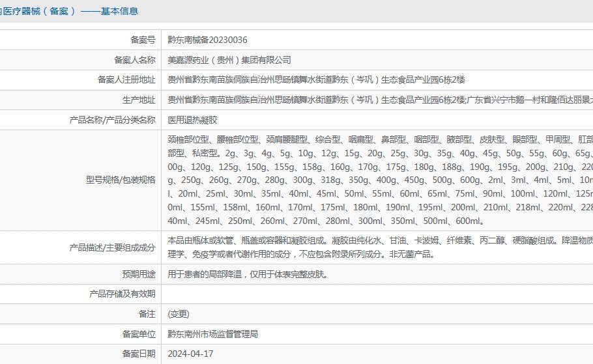Select the 备案号 label cell
The image size is (593, 364).
coord(143,40)
